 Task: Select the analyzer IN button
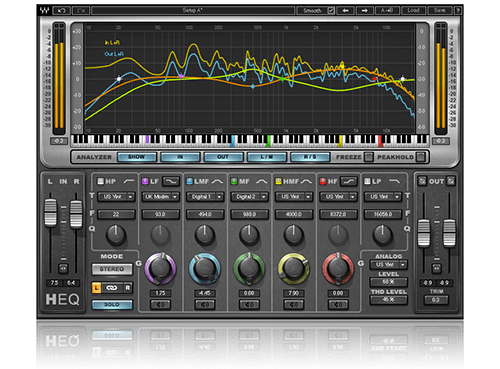point(180,157)
